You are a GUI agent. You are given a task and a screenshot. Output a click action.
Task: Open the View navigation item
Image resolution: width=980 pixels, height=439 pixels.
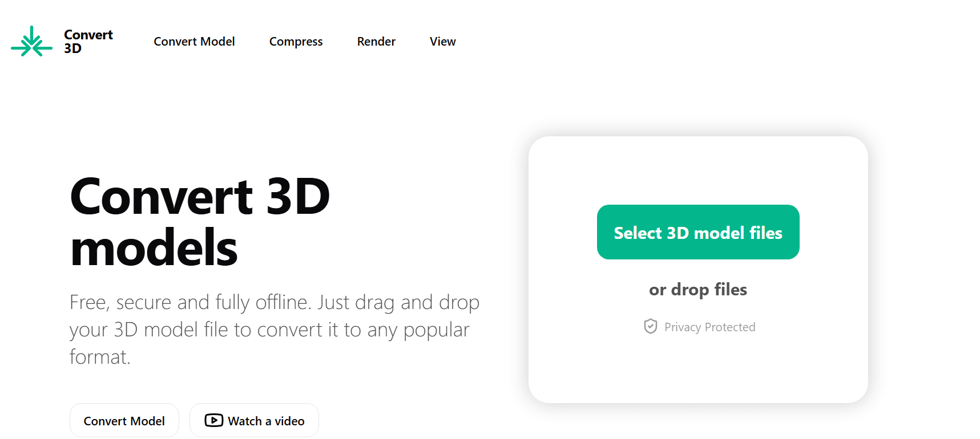pos(442,42)
